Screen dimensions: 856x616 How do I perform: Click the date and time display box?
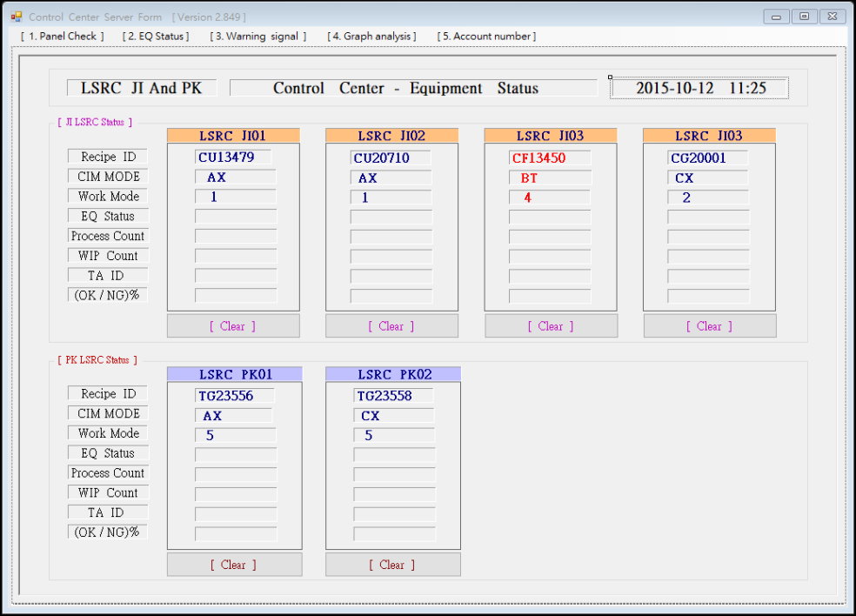point(699,88)
